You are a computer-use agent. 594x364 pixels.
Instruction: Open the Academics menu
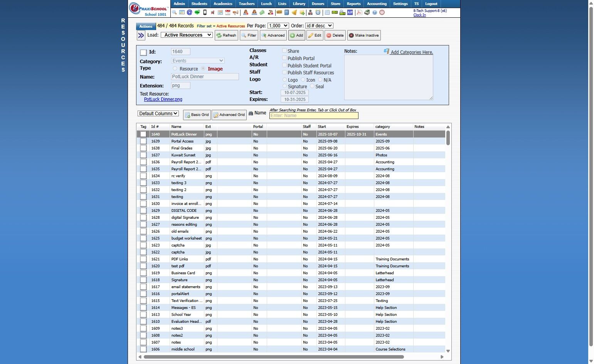[223, 4]
